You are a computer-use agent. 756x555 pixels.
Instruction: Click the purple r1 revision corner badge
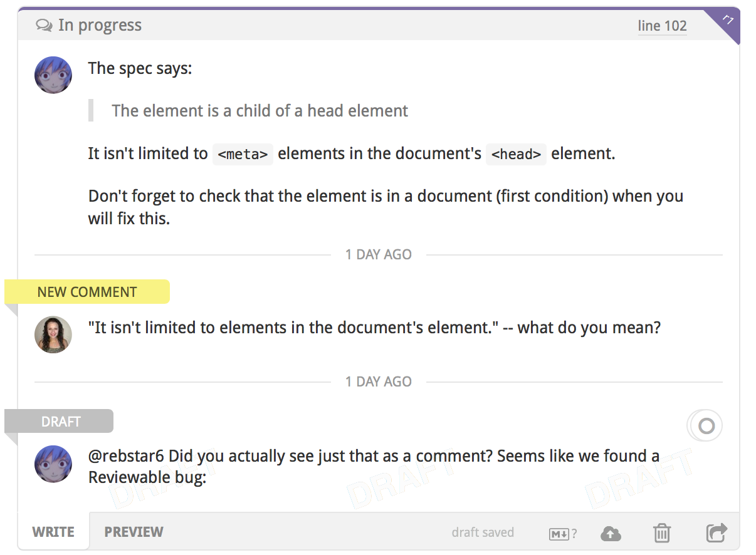pyautogui.click(x=727, y=18)
